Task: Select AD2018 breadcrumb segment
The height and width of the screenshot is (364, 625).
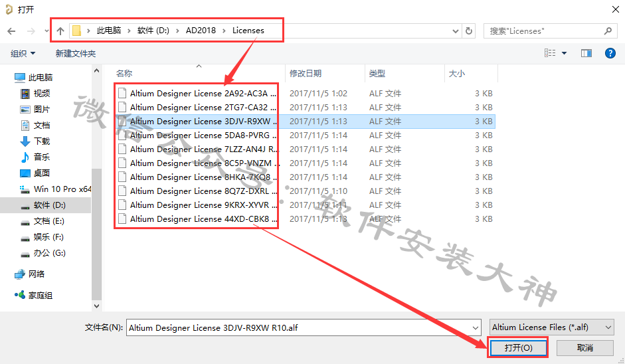Action: 201,31
